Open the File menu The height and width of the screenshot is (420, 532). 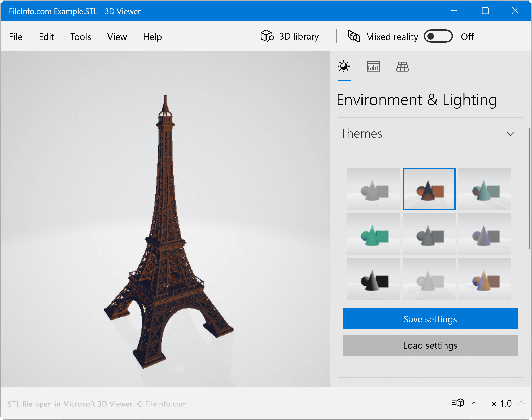click(16, 37)
